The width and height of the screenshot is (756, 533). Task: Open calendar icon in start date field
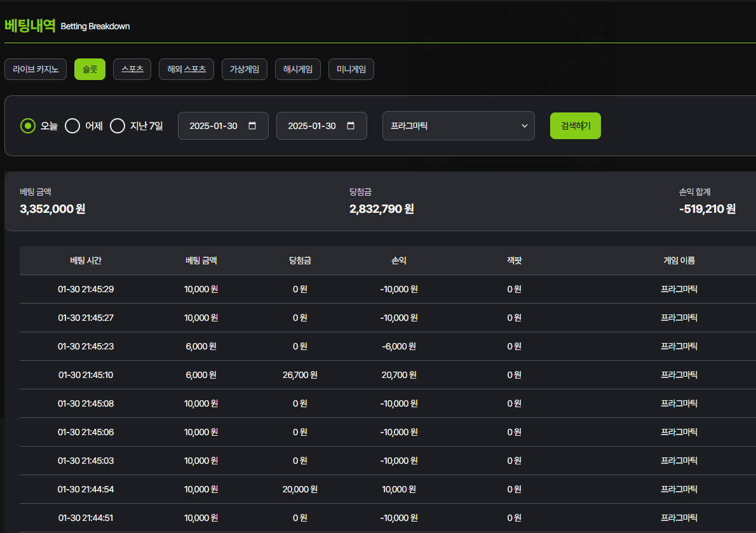point(252,126)
